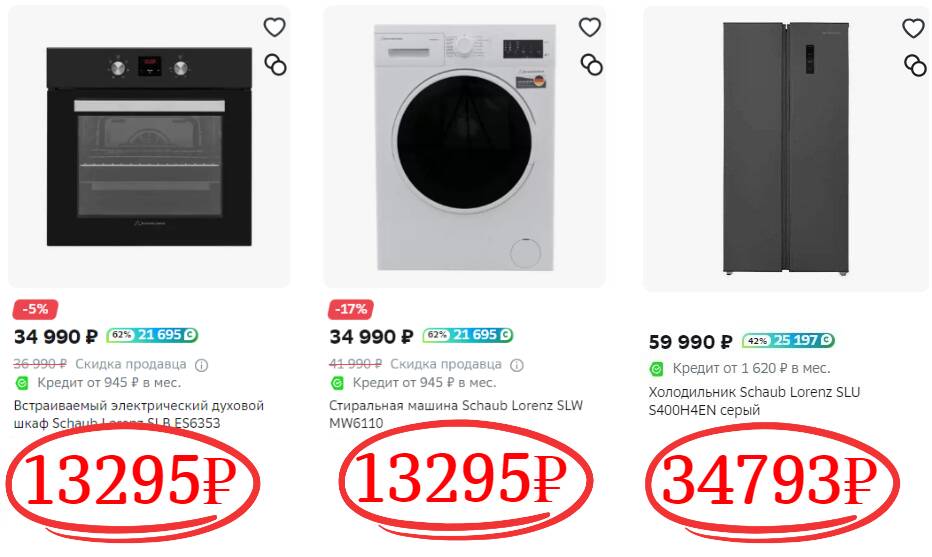Viewport: 932px width, 557px height.
Task: Add the refrigerator to comparison list
Action: click(915, 65)
